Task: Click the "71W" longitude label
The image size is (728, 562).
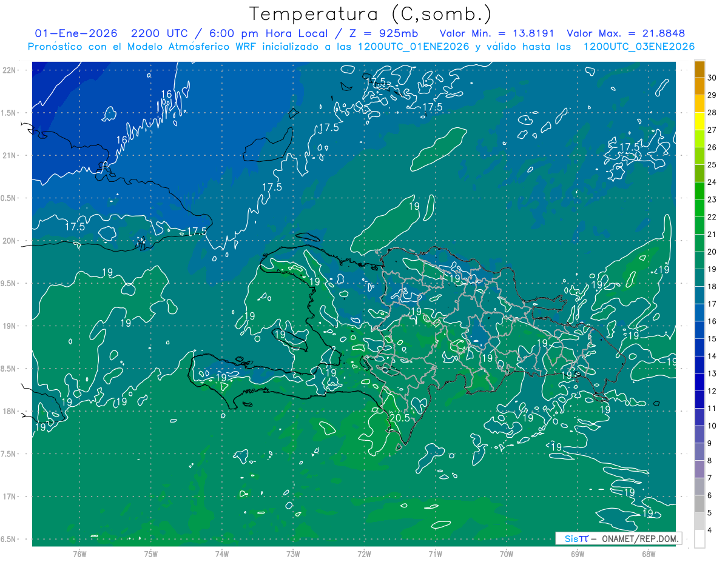Action: click(435, 554)
